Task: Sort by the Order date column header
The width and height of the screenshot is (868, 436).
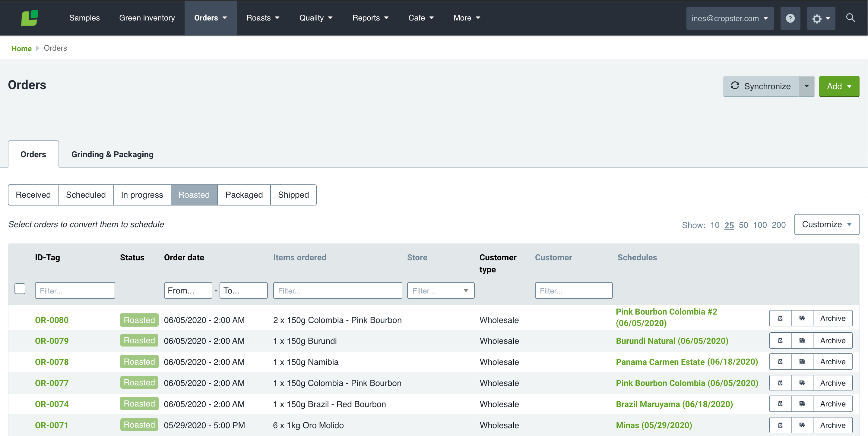Action: pos(184,258)
